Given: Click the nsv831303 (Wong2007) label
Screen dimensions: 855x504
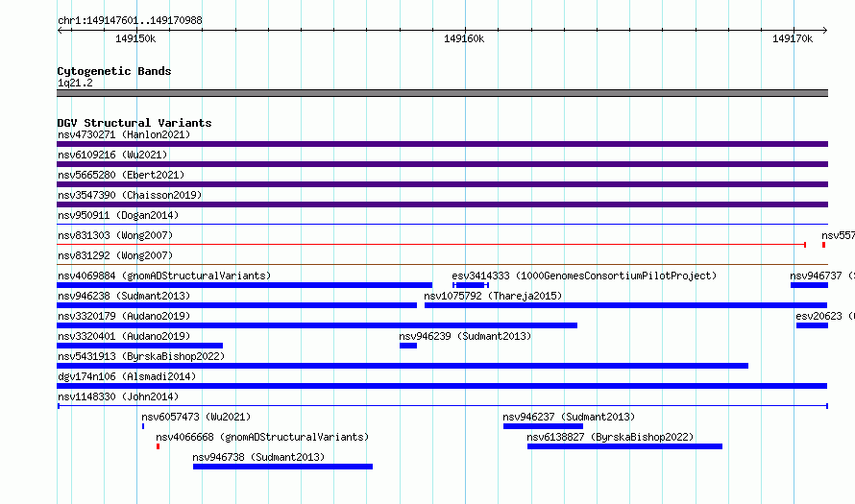Looking at the screenshot, I should [x=115, y=235].
